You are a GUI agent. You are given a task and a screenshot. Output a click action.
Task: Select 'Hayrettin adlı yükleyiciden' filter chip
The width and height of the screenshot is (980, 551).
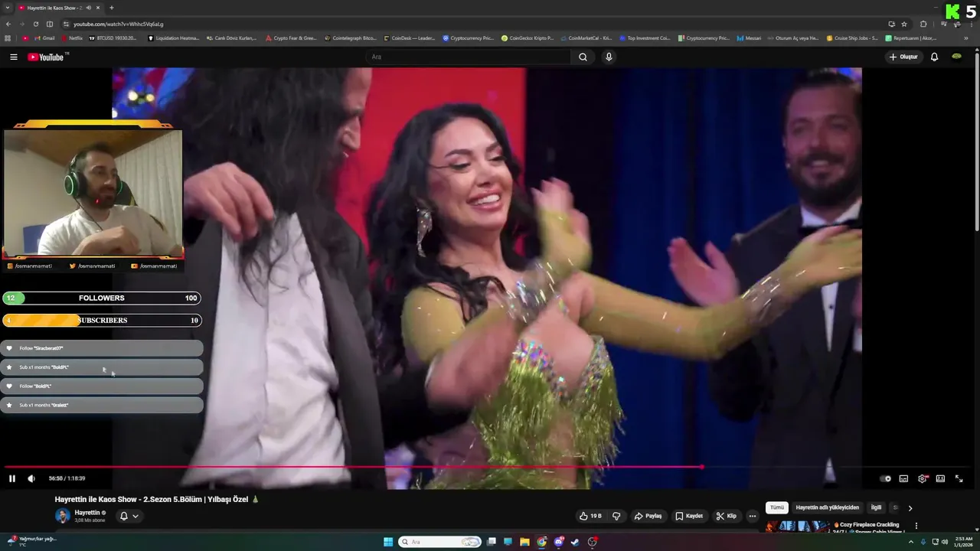(x=827, y=507)
